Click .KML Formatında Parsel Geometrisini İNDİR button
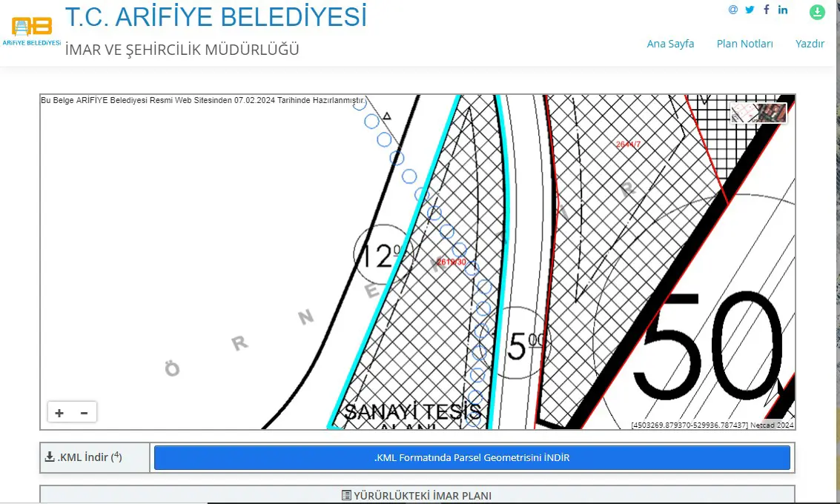This screenshot has height=504, width=840. pyautogui.click(x=472, y=458)
